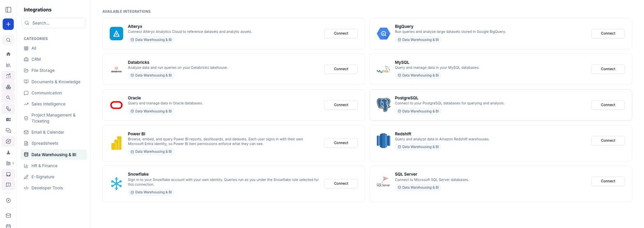644x228 pixels.
Task: Click the blue plus button
Action: tap(8, 24)
